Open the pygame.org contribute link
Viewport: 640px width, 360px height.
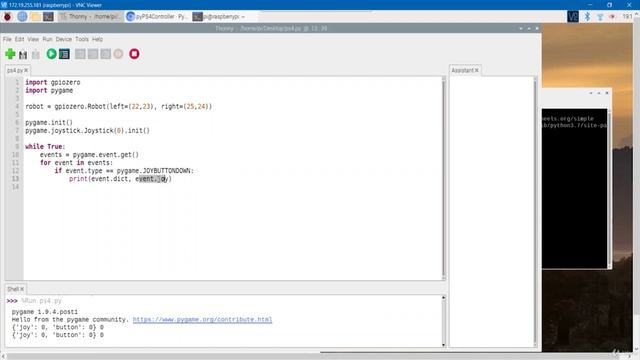[202, 320]
